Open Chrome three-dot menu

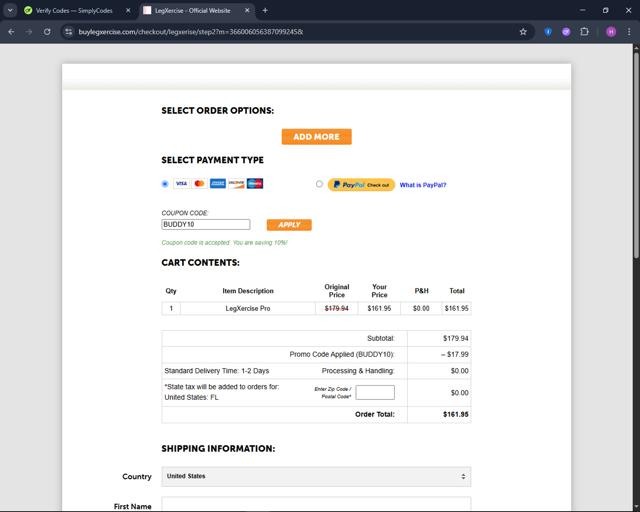click(629, 31)
